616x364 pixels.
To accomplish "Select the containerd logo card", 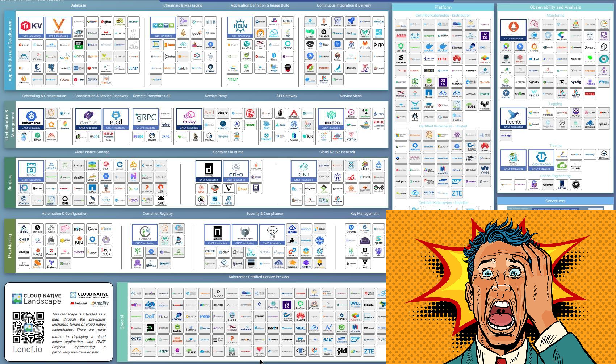I will pos(208,171).
